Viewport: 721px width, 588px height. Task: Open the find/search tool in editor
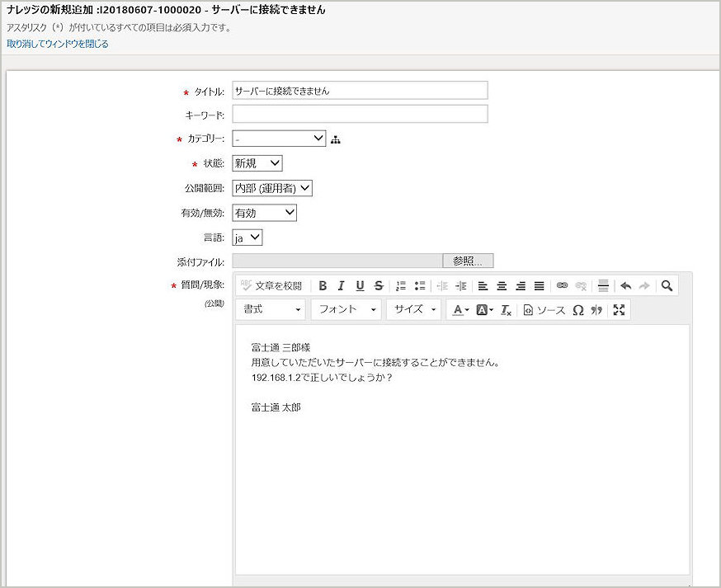[667, 286]
